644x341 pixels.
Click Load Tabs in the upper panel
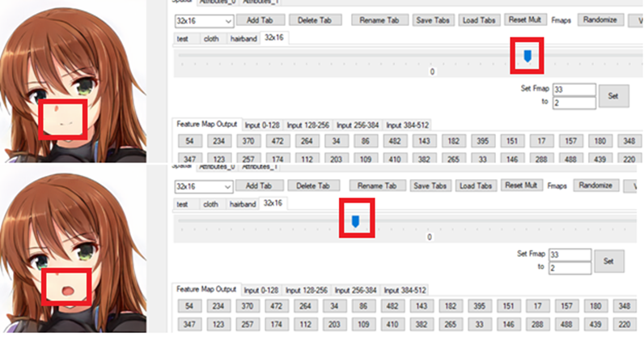479,20
